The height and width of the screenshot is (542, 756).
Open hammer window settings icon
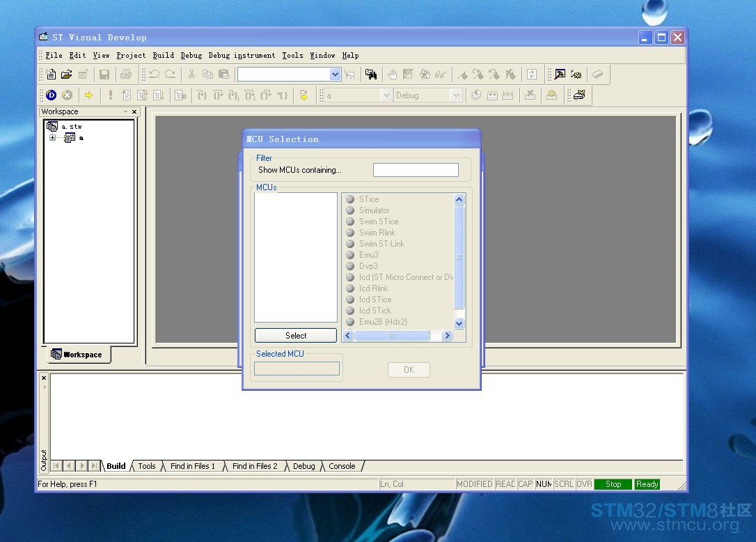[x=560, y=75]
